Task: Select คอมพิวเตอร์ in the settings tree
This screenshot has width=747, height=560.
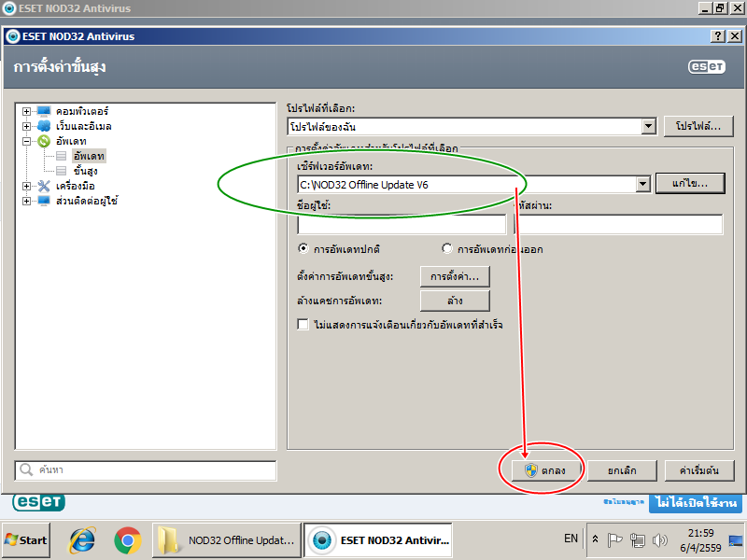Action: 82,111
